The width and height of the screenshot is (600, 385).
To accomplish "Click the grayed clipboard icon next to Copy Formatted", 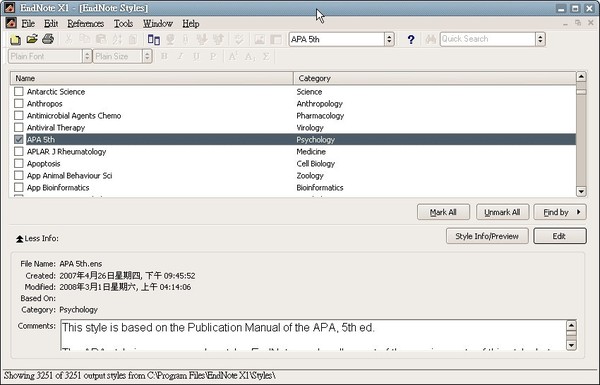I will [x=133, y=39].
